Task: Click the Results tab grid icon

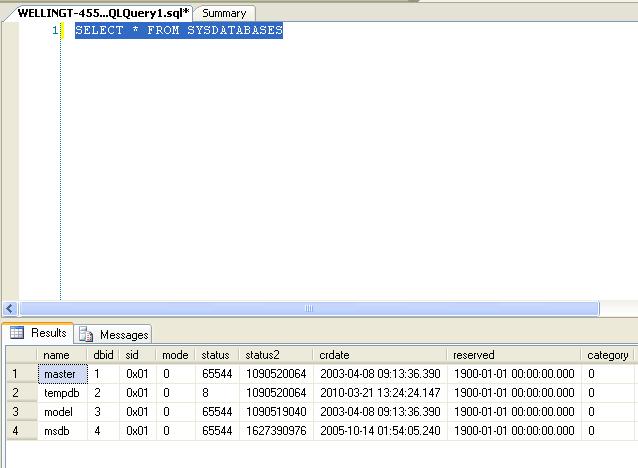Action: [17, 333]
